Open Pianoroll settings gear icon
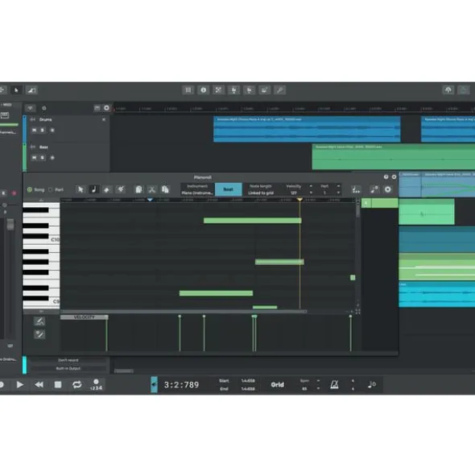475x476 pixels. 388,189
